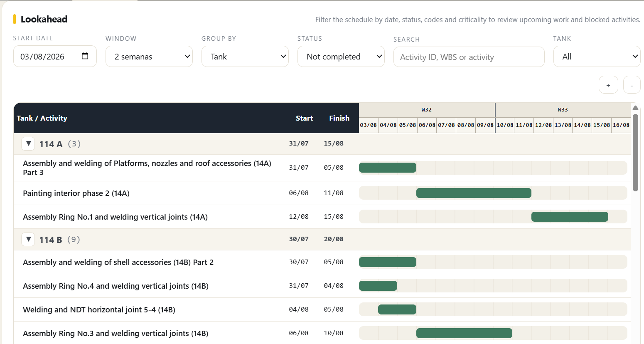Screen dimensions: 644x344
Task: Click the Gantt bar for Painting interior phase 2 (14A)
Action: click(x=474, y=193)
